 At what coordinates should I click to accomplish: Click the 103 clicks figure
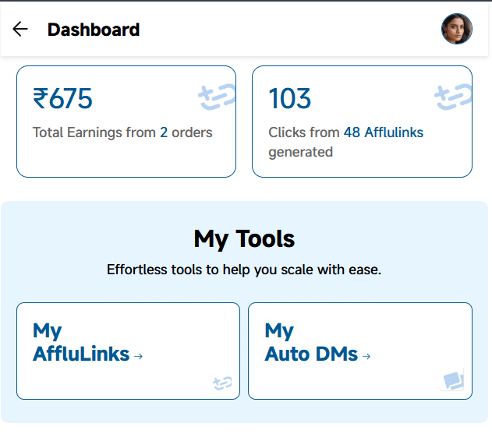(289, 99)
